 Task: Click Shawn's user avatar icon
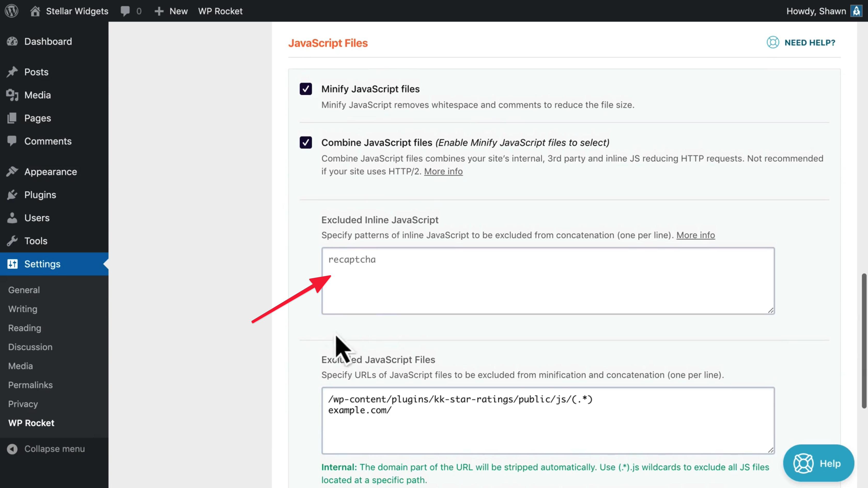point(856,11)
